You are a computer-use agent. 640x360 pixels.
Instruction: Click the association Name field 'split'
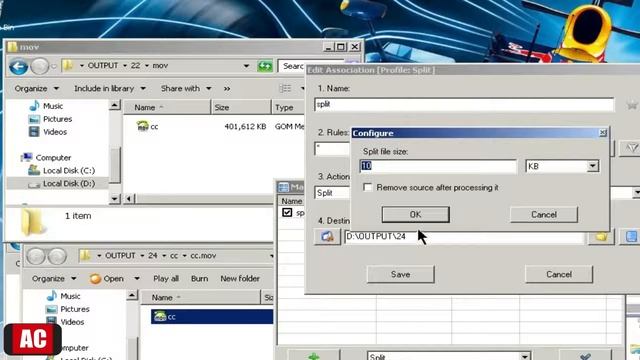tap(464, 104)
